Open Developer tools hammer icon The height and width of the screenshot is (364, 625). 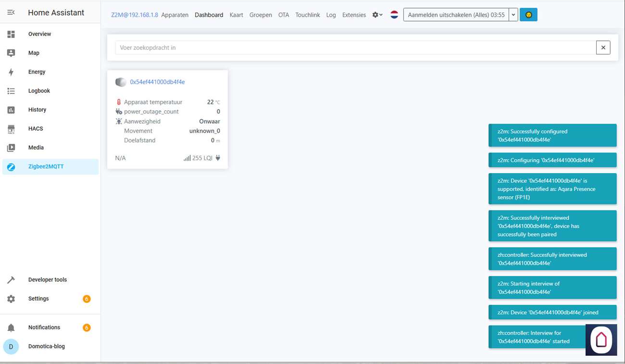[11, 280]
